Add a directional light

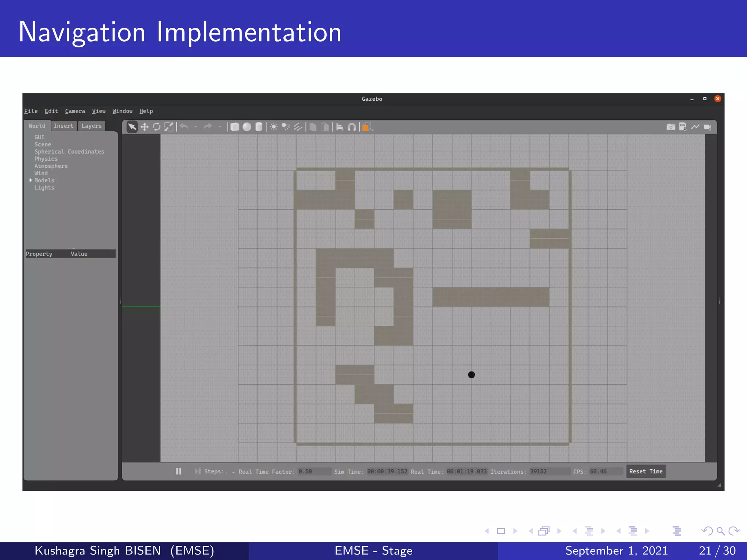click(x=298, y=127)
